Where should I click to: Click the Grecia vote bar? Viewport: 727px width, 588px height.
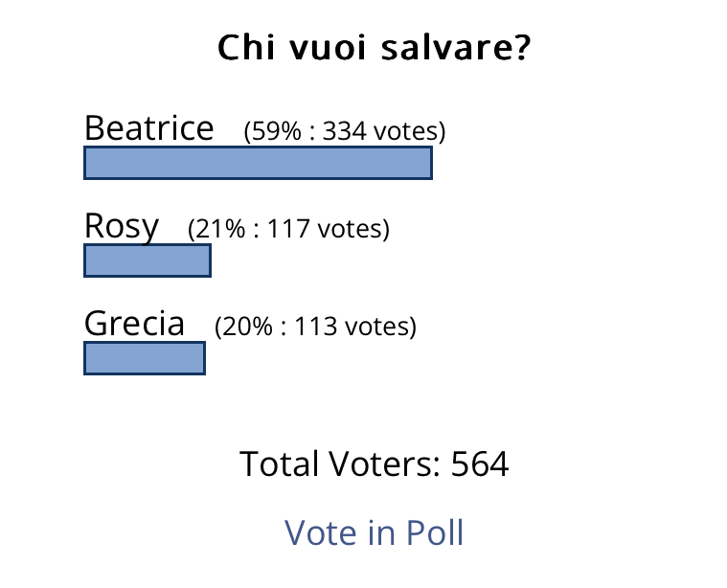click(x=145, y=358)
